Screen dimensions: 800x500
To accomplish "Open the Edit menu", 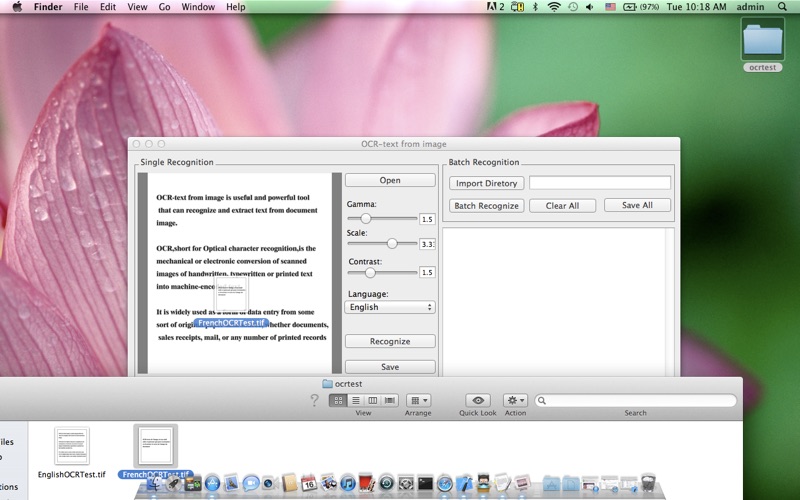I will (108, 7).
